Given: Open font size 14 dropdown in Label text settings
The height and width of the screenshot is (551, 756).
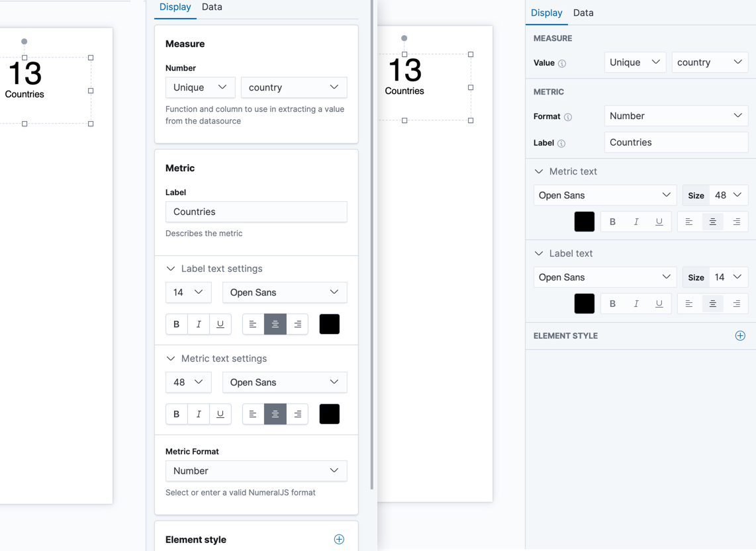Looking at the screenshot, I should tap(189, 292).
